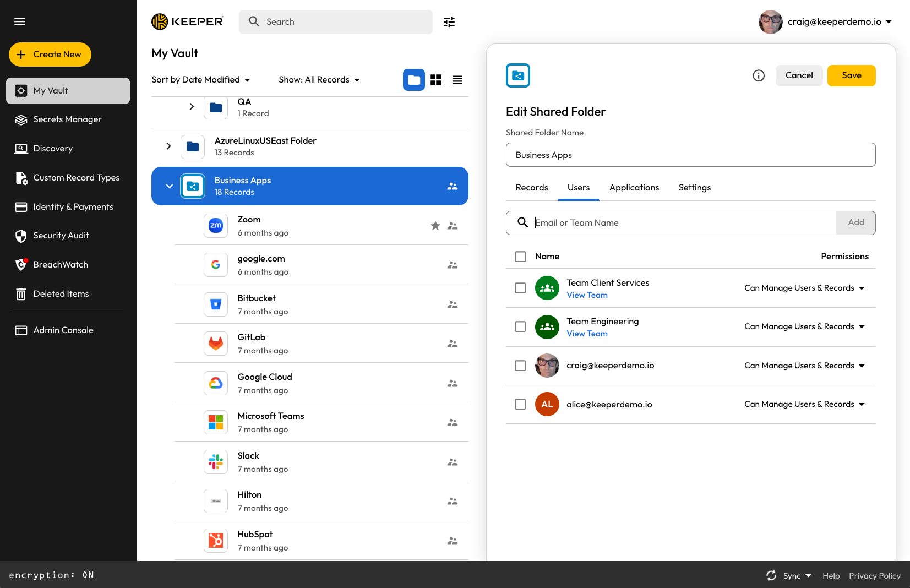Save the shared folder changes
The image size is (910, 588).
(851, 76)
